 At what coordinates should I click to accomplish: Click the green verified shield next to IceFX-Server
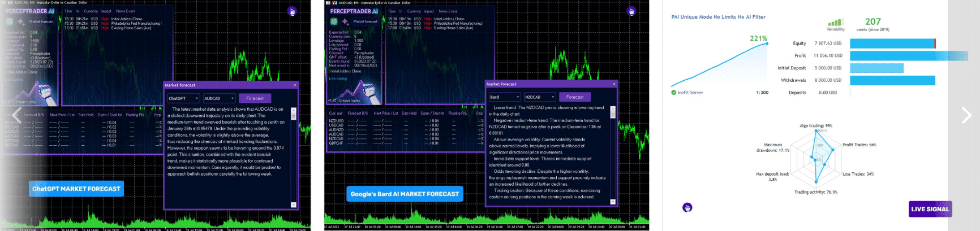(674, 93)
